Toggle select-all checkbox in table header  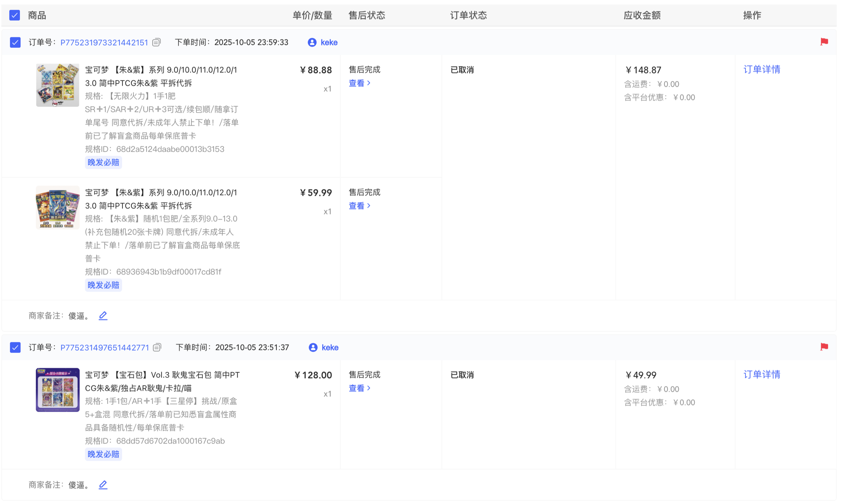14,15
